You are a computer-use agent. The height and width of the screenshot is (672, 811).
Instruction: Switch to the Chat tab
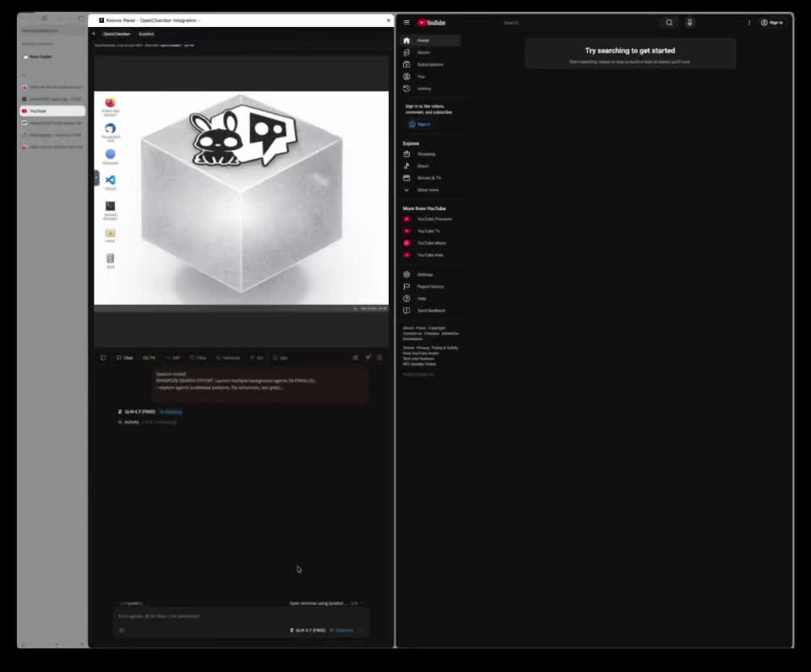pyautogui.click(x=125, y=358)
